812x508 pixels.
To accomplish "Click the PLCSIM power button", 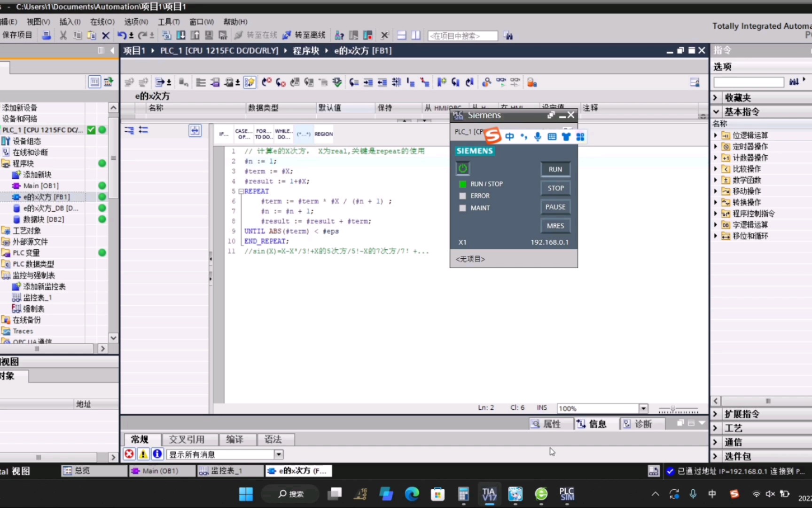I will tap(462, 168).
